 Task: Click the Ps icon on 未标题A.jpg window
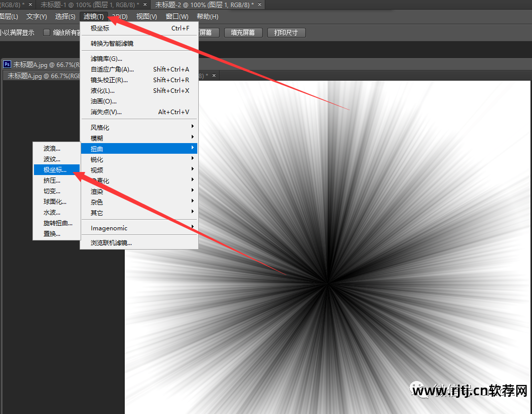[x=7, y=64]
